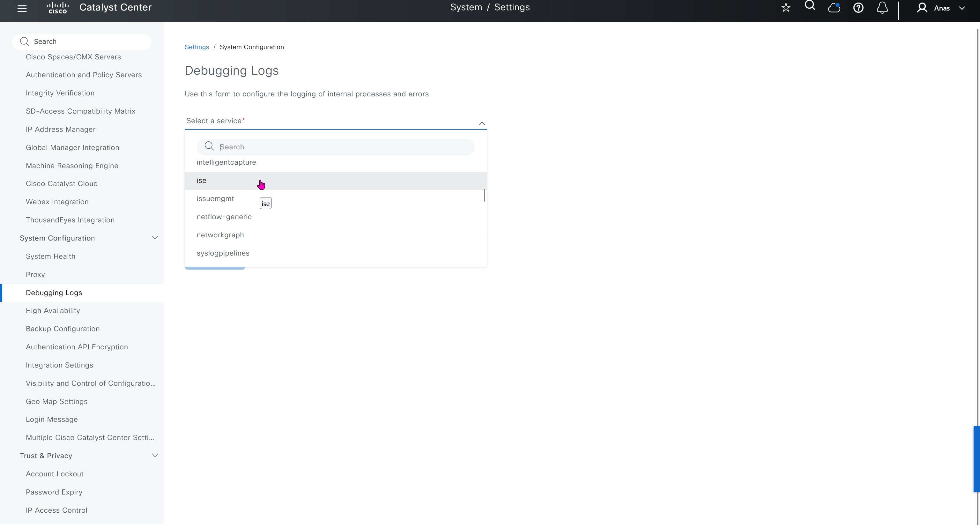
Task: Click the Anas user profile icon
Action: point(922,8)
